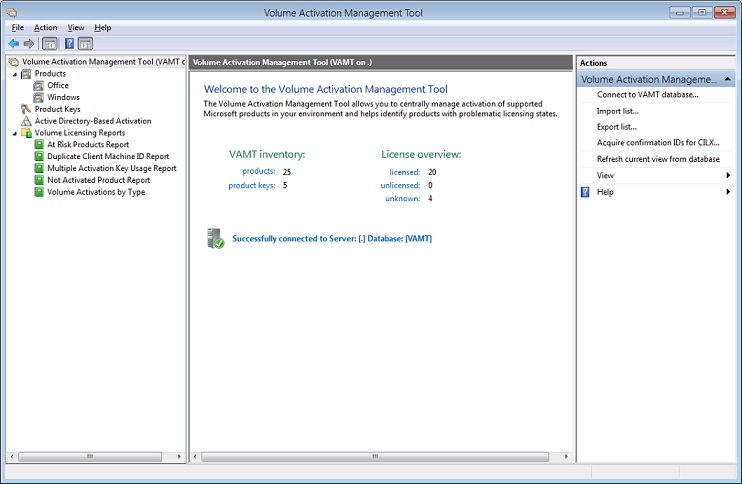The height and width of the screenshot is (484, 742).
Task: Select the Product Keys node icon
Action: click(26, 109)
